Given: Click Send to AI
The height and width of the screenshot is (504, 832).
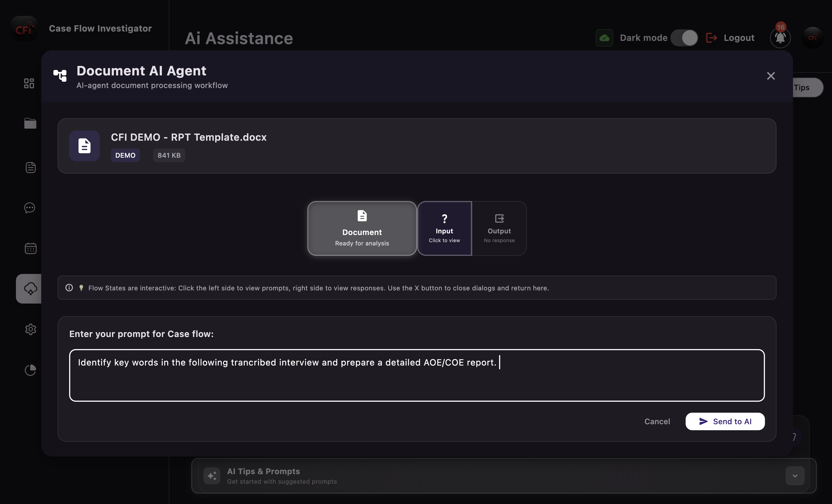Looking at the screenshot, I should [725, 421].
